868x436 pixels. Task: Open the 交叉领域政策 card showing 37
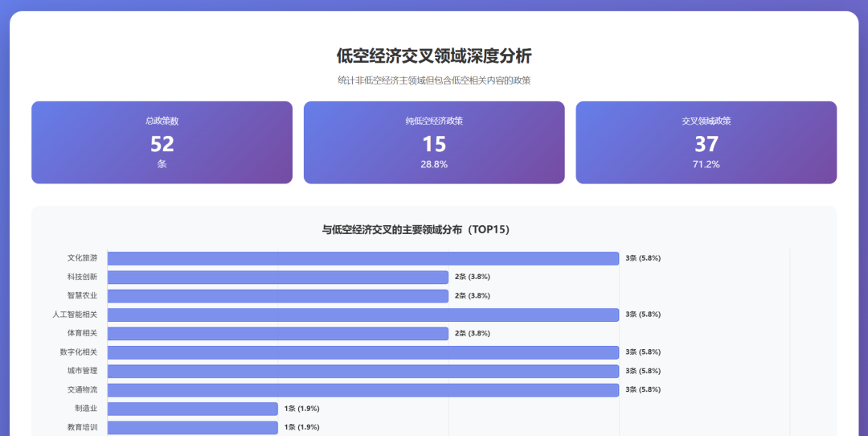[706, 142]
